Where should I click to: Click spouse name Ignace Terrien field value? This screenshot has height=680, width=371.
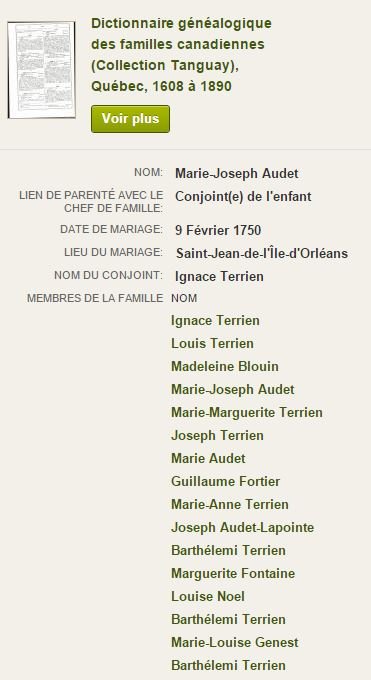click(x=219, y=277)
